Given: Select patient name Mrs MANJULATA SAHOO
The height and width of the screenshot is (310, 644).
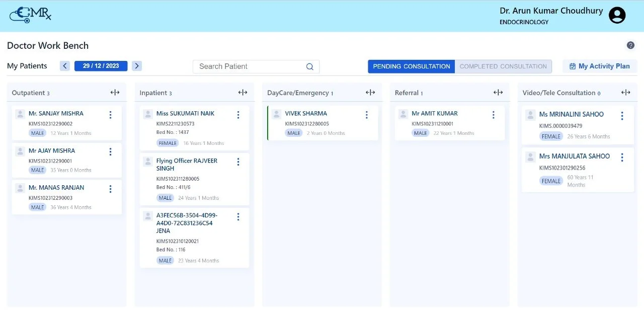Looking at the screenshot, I should point(575,156).
